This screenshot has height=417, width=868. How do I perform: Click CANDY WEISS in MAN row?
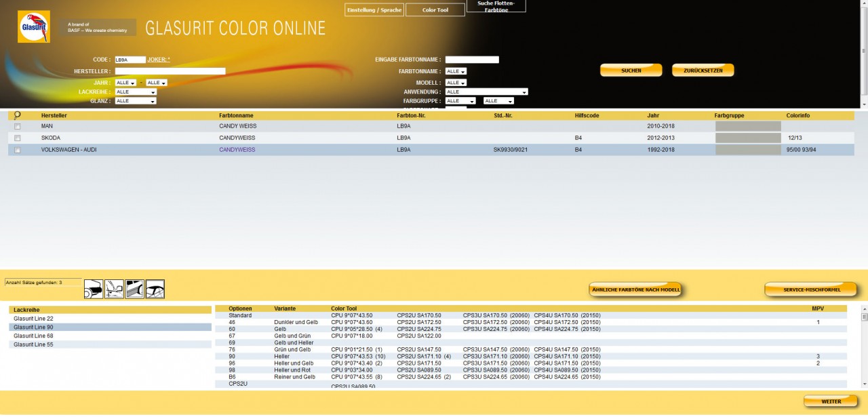click(x=238, y=127)
